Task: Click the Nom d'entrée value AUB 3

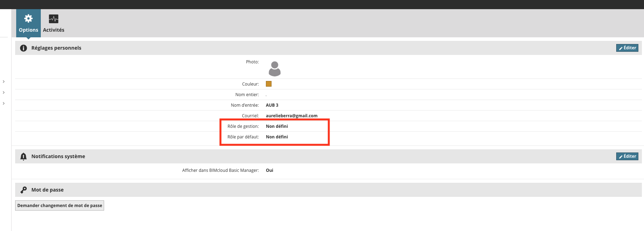Action: 272,105
